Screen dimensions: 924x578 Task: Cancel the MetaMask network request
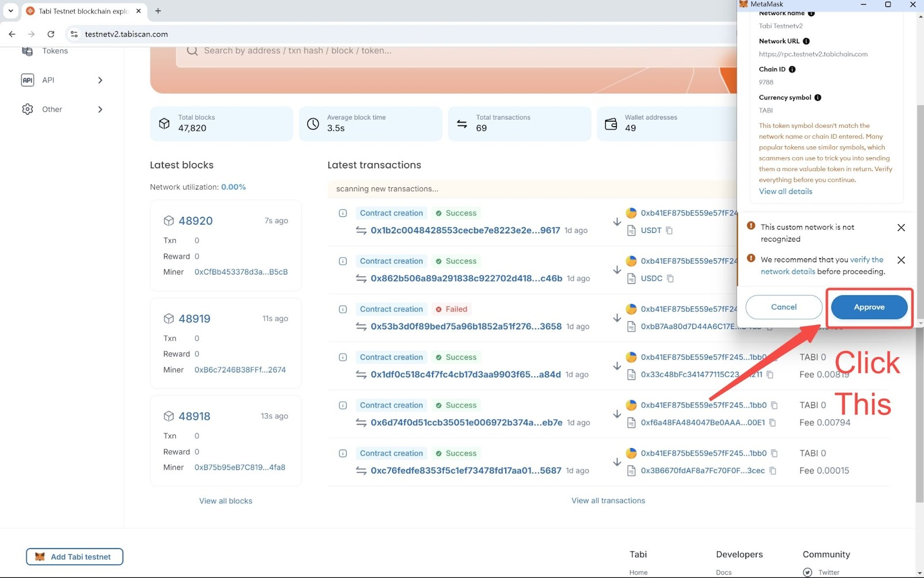pyautogui.click(x=784, y=307)
